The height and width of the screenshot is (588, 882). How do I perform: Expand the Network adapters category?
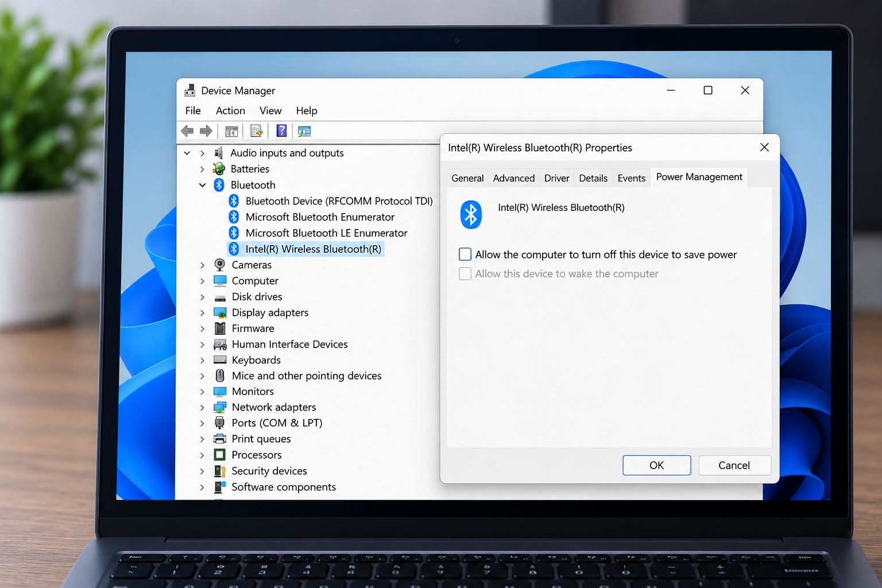click(x=202, y=407)
